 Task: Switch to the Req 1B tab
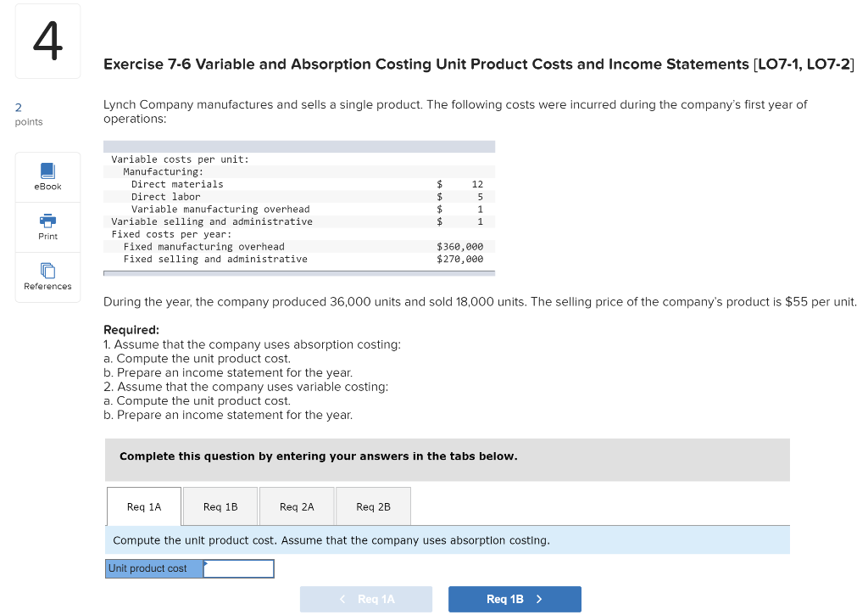220,506
